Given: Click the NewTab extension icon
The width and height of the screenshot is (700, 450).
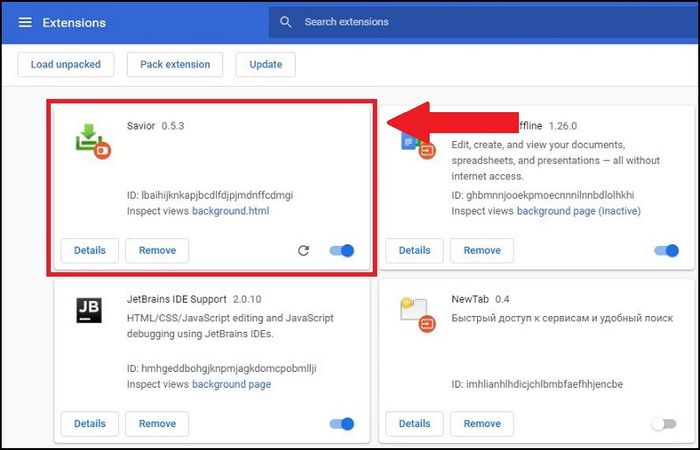Looking at the screenshot, I should (417, 315).
